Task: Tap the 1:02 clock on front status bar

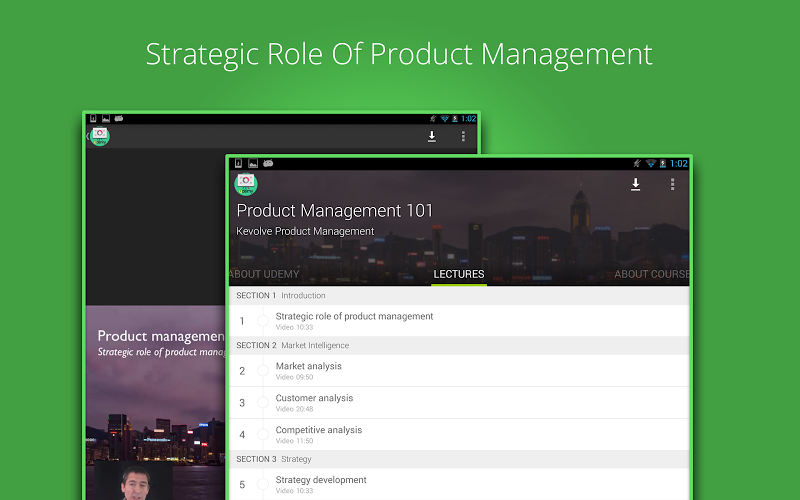Action: click(678, 163)
